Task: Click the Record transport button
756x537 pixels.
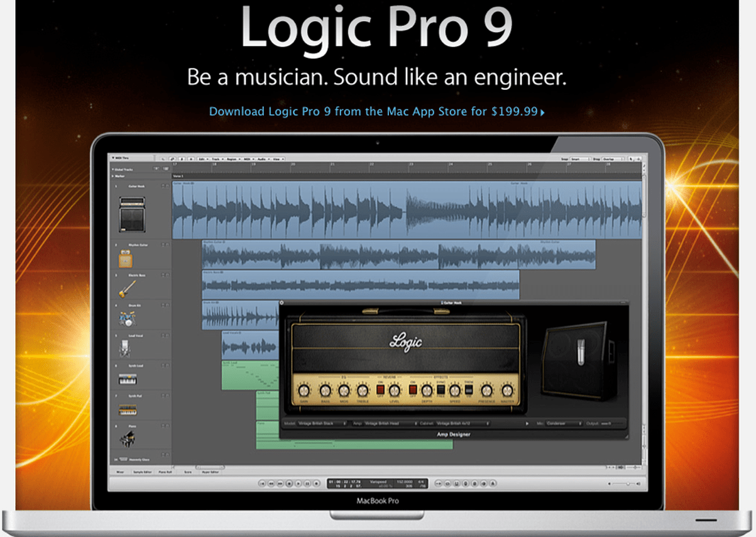Action: [x=316, y=483]
